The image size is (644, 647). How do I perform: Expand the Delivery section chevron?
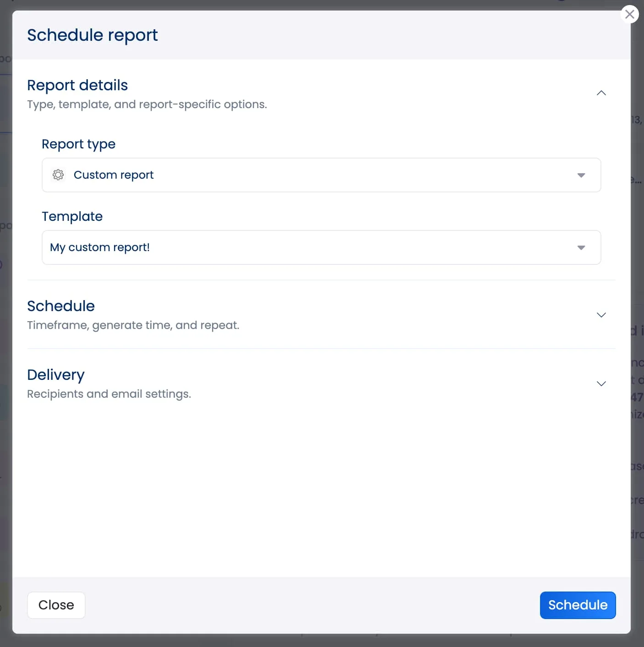click(601, 384)
